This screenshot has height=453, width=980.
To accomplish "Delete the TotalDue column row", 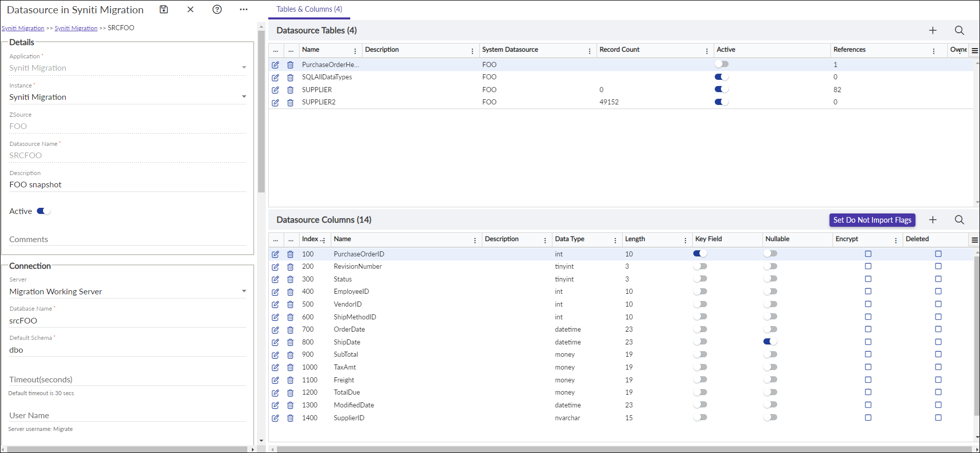I will (290, 393).
